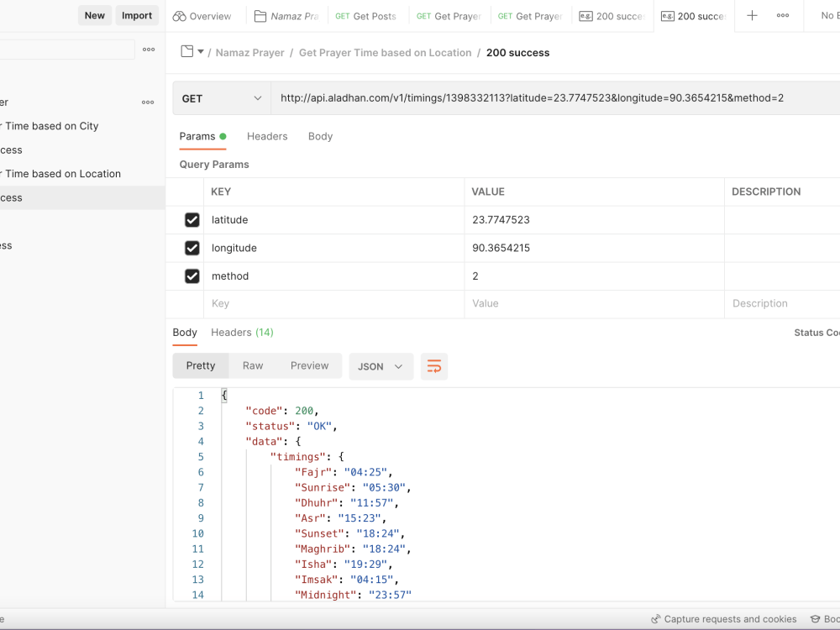Click method value 2 cell
Viewport: 840px width, 630px height.
click(594, 276)
